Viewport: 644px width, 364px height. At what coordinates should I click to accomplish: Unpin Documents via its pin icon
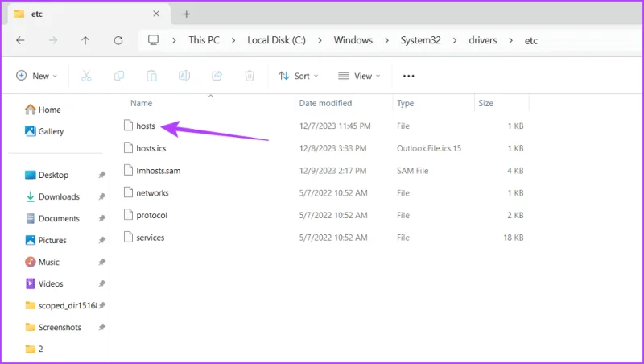click(102, 218)
